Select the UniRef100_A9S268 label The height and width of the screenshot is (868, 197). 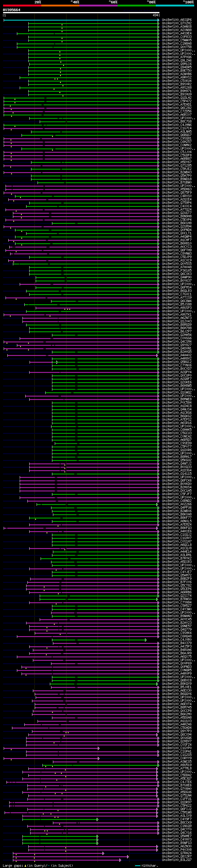tap(177, 88)
